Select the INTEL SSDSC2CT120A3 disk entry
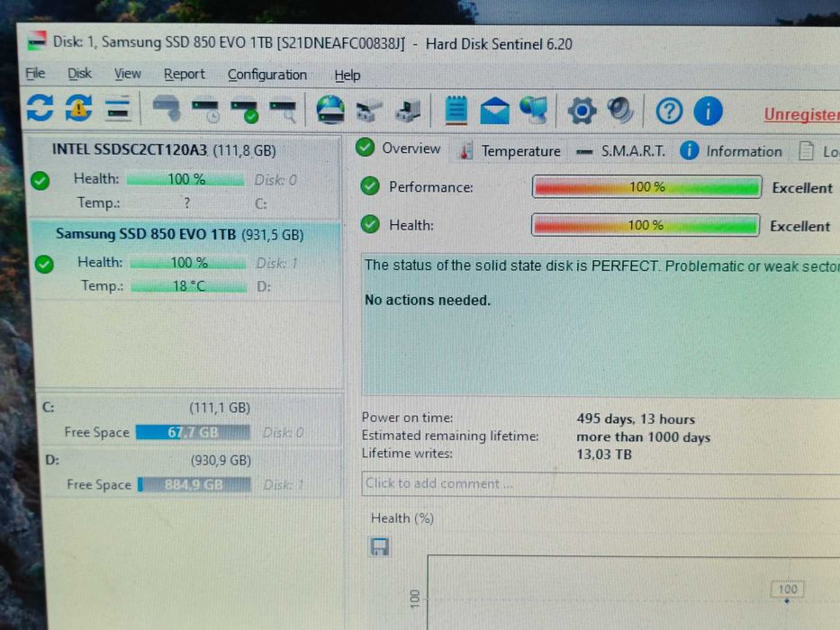The width and height of the screenshot is (840, 630). pos(185,176)
